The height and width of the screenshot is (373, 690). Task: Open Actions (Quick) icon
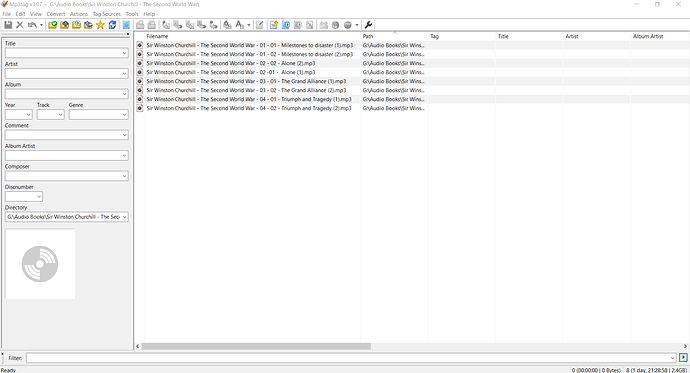tap(239, 25)
